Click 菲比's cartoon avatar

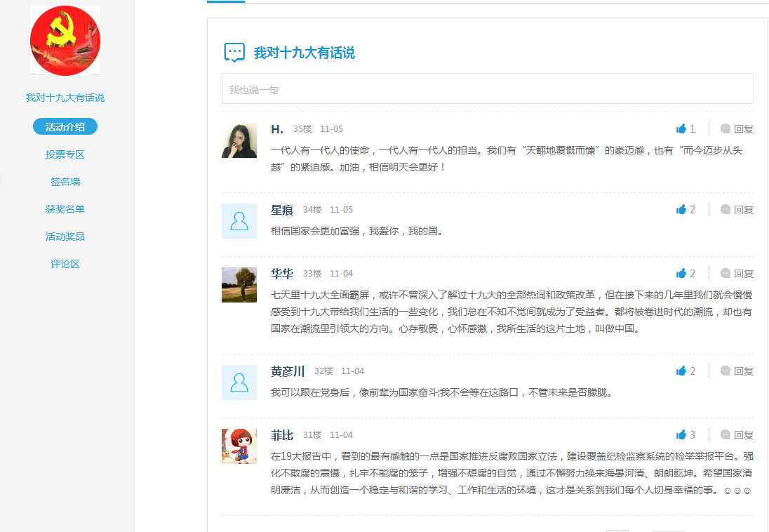(239, 446)
